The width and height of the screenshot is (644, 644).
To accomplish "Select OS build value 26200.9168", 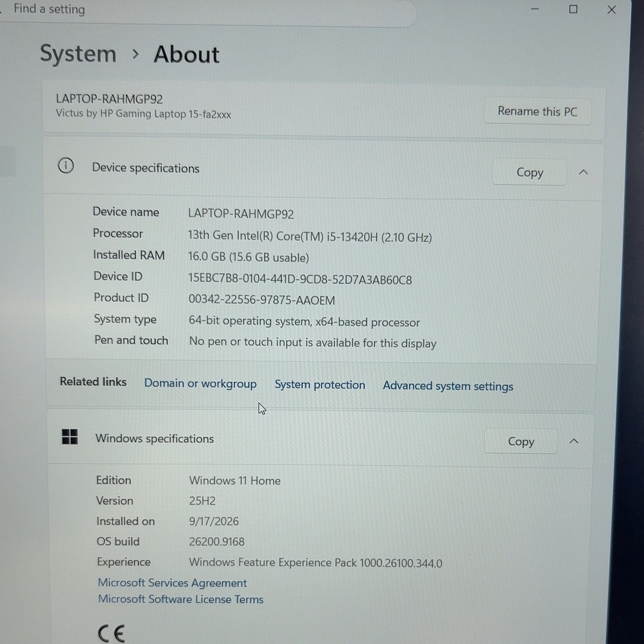I will point(217,542).
